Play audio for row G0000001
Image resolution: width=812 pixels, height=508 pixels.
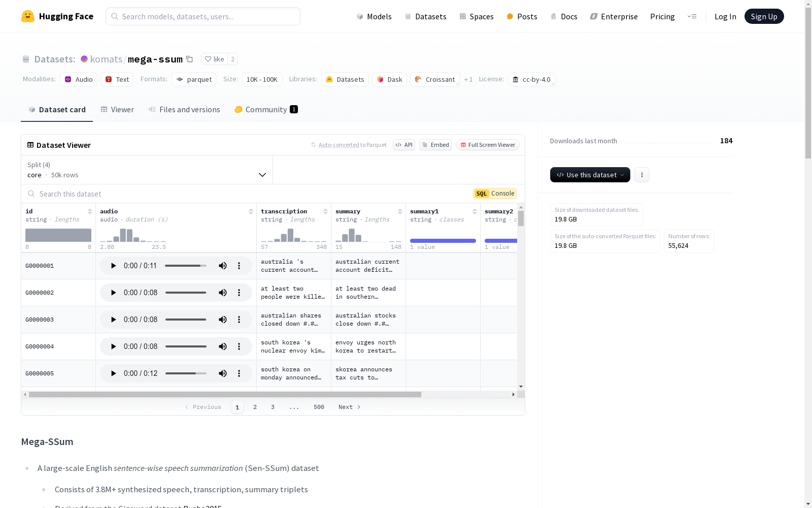[113, 266]
